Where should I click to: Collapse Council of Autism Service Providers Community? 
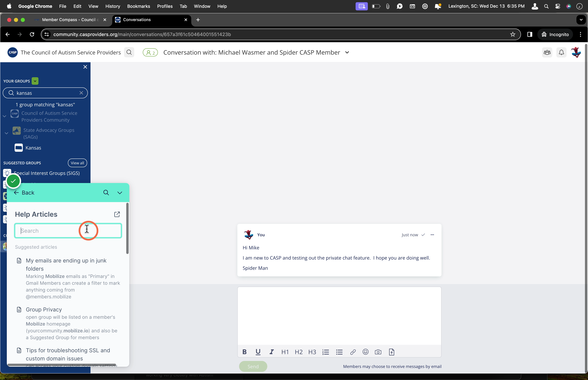[4, 116]
